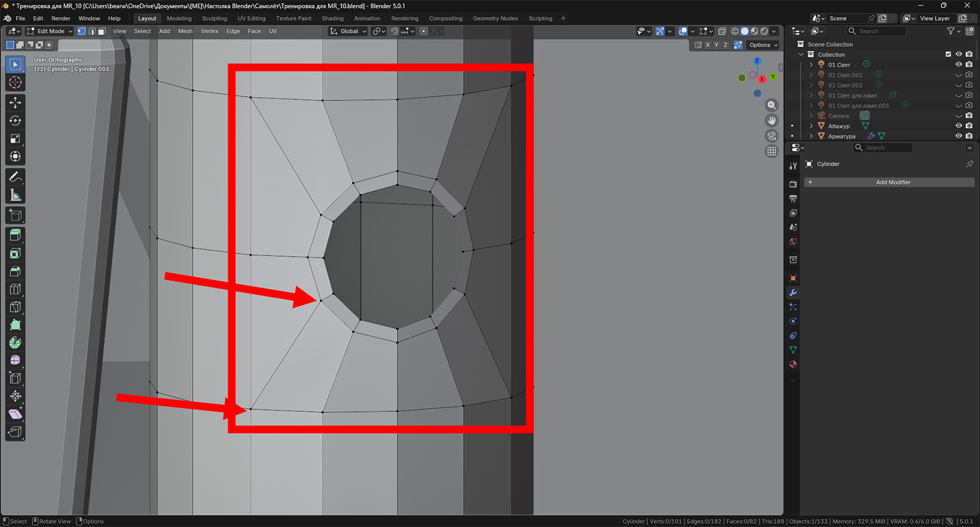This screenshot has width=980, height=527.
Task: Select the Rotate tool
Action: (15, 121)
